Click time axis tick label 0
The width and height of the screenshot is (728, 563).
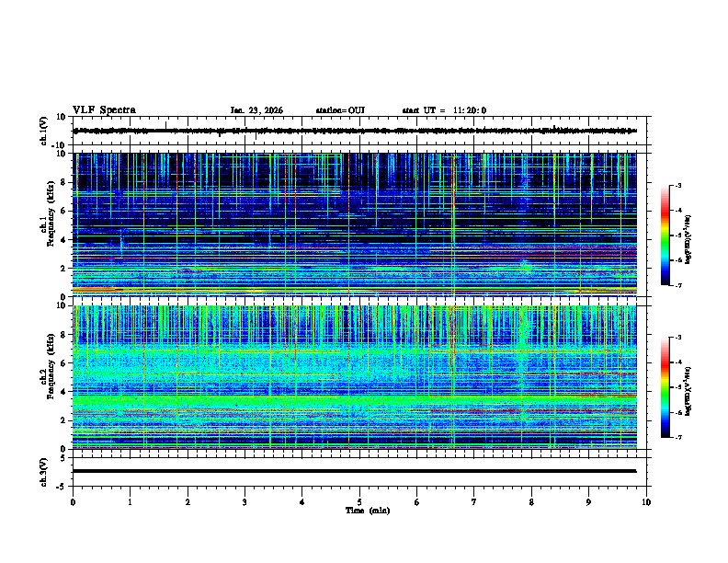(73, 502)
